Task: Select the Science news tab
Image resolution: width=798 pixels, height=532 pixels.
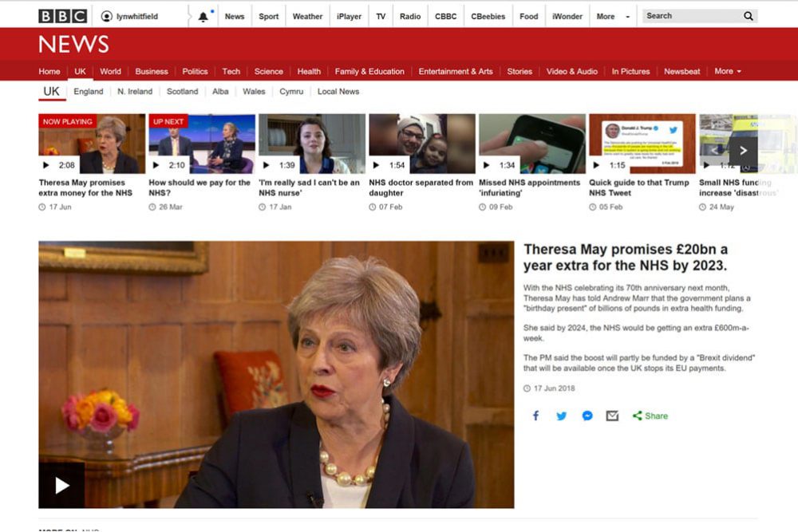Action: (269, 71)
